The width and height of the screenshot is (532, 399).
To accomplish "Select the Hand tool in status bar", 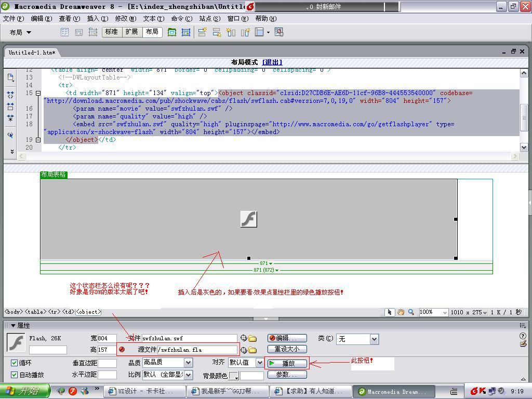I will 401,312.
